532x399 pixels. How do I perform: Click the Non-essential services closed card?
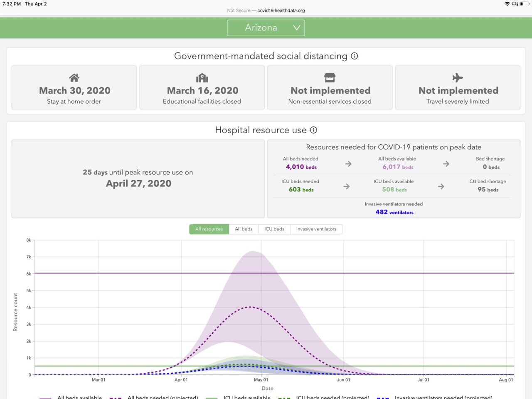(330, 87)
